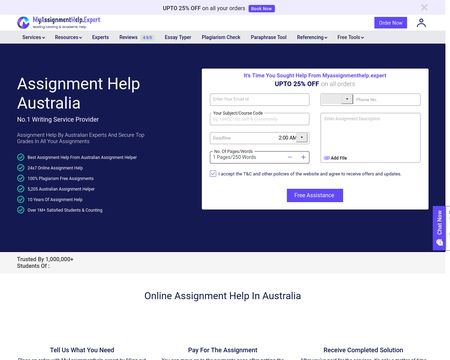Click the 'Pay For The Assignment' heading
Viewport: 450px width, 360px height.
coord(223,350)
